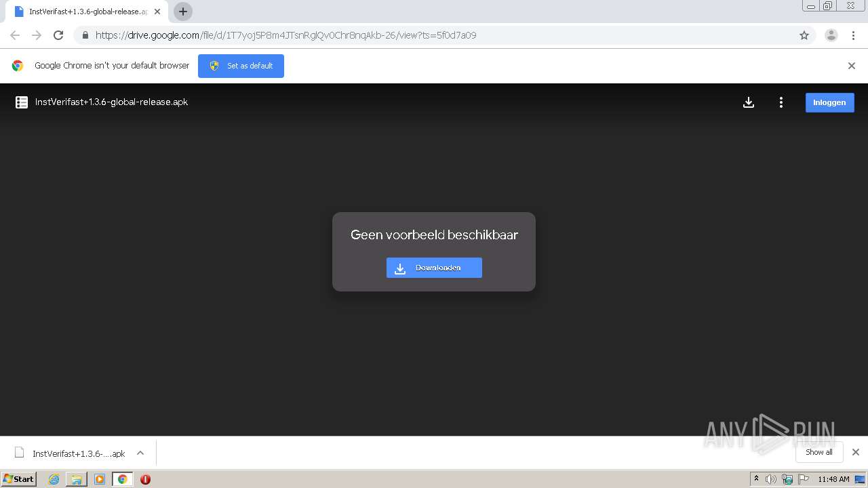Show hidden system tray icons
This screenshot has width=868, height=488.
tap(757, 479)
